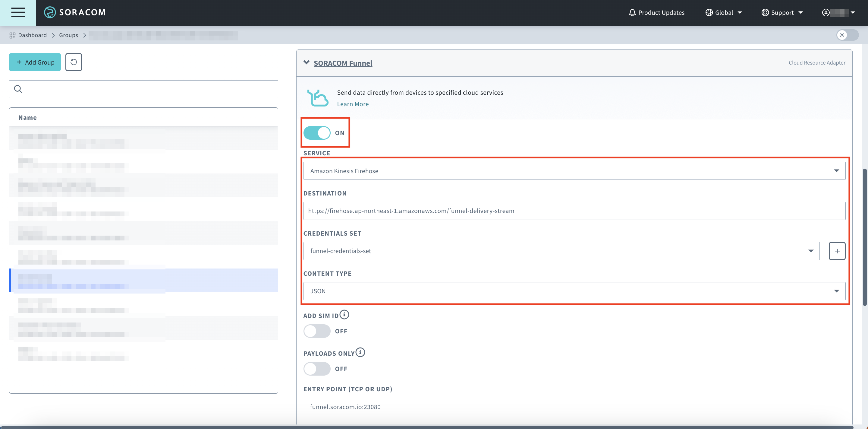Viewport: 868px width, 429px height.
Task: Enable the Add SIM ID toggle
Action: (x=317, y=331)
